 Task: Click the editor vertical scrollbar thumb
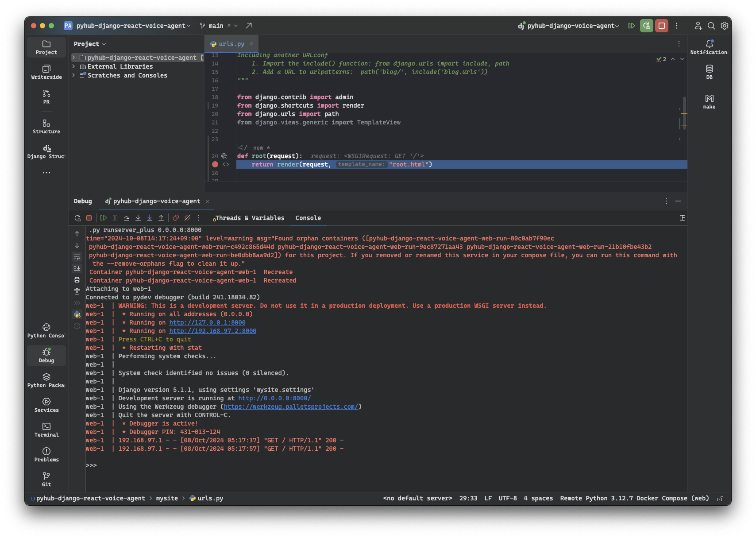click(684, 113)
